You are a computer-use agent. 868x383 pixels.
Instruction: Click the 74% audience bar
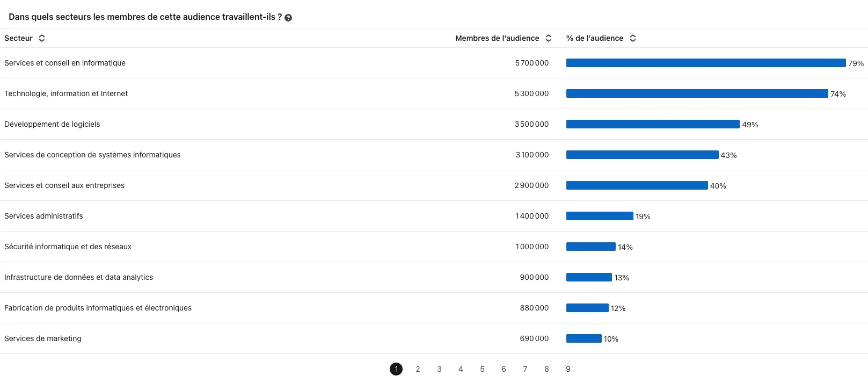[x=697, y=93]
